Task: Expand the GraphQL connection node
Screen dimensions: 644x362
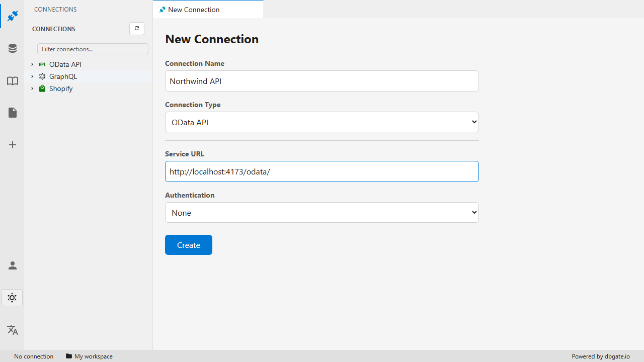Action: (32, 76)
